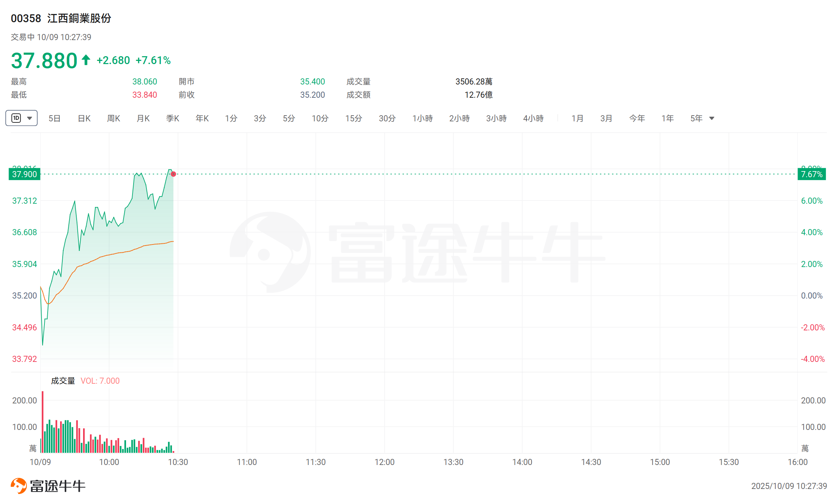Select the 15分 interval

tap(353, 118)
